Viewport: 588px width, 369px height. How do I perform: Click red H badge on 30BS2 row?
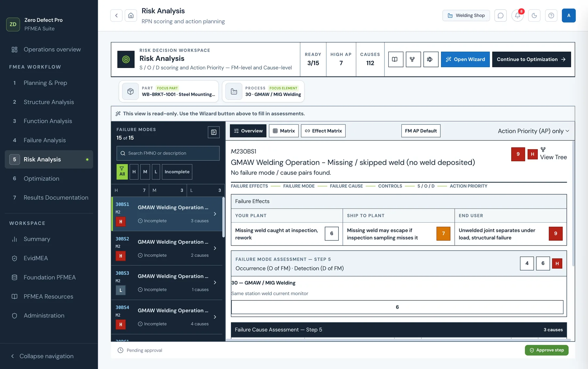121,256
